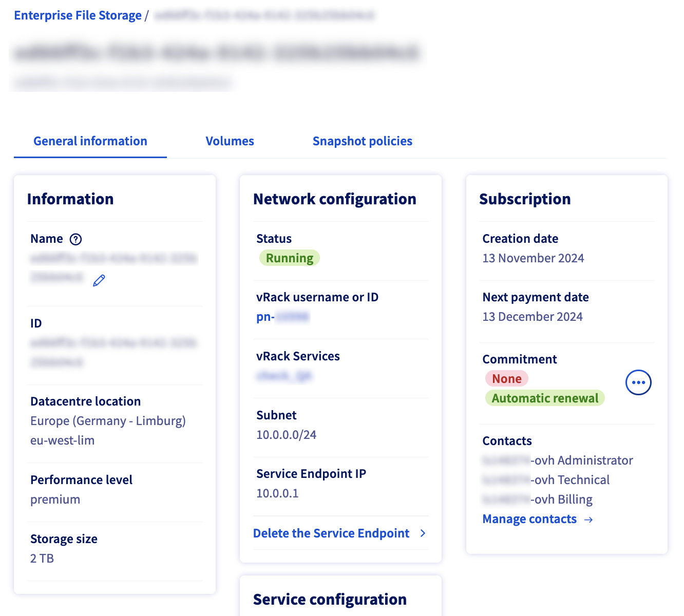Switch to the Volumes tab
Image resolution: width=684 pixels, height=616 pixels.
point(230,141)
